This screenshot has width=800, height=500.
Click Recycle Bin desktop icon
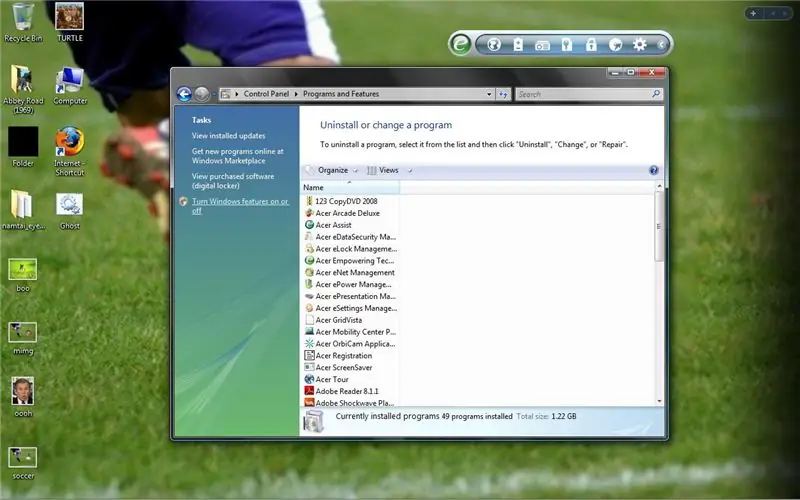click(23, 23)
